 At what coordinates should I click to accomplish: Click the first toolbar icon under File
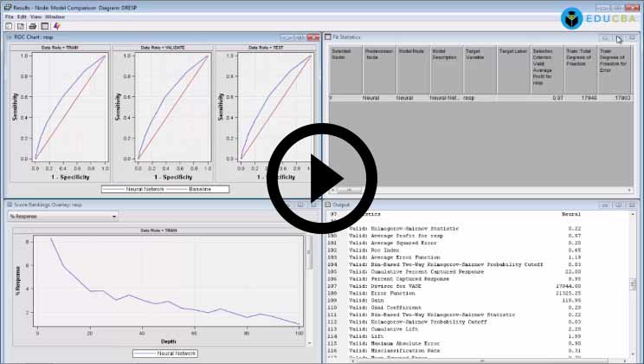(9, 26)
